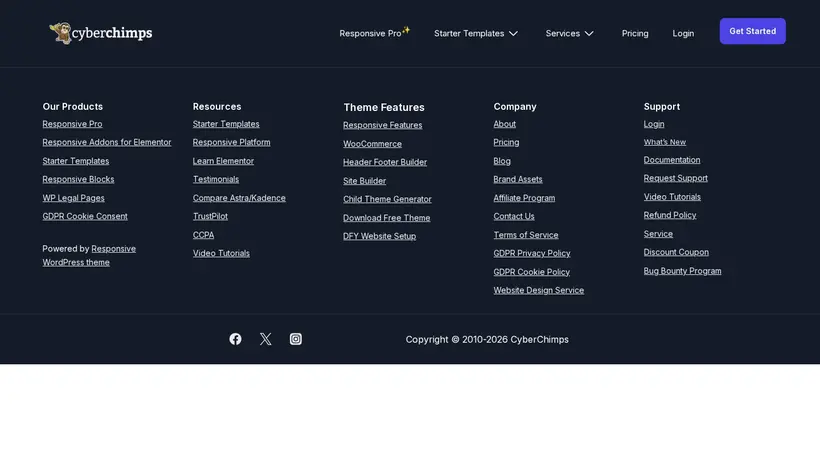Open the Website Design Service link
The width and height of the screenshot is (820, 461).
pos(539,291)
